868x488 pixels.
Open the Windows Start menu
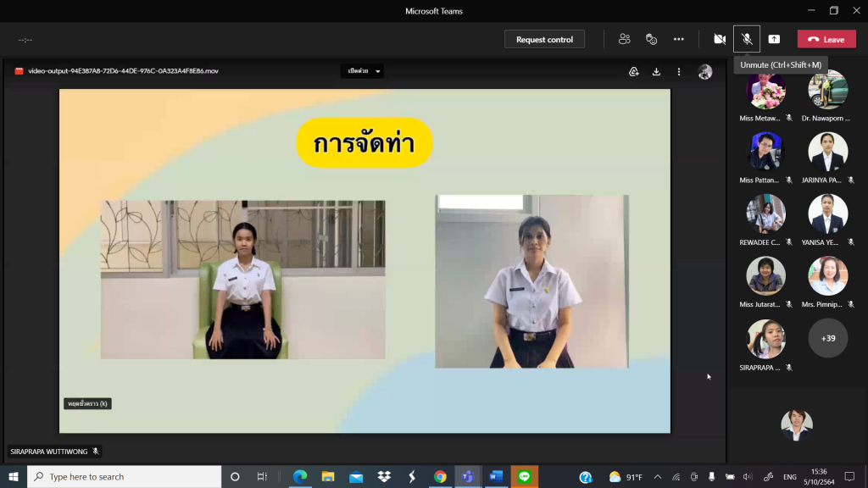pyautogui.click(x=14, y=476)
